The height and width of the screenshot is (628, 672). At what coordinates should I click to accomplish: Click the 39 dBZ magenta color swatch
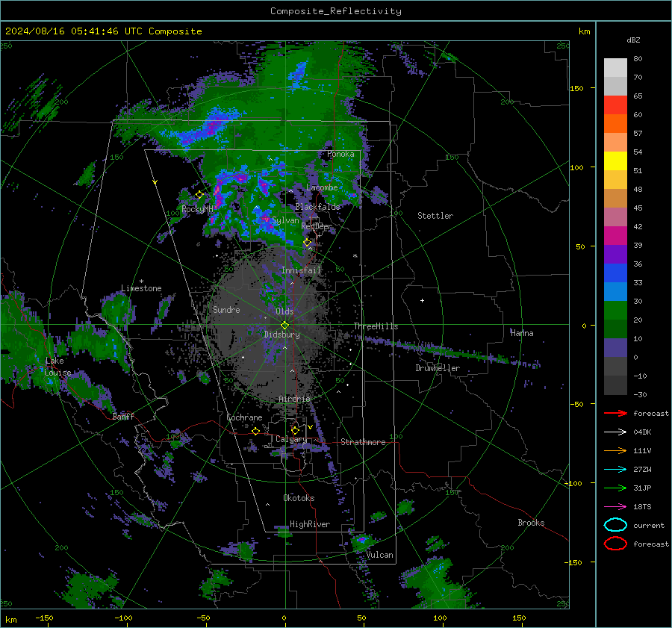tap(615, 235)
